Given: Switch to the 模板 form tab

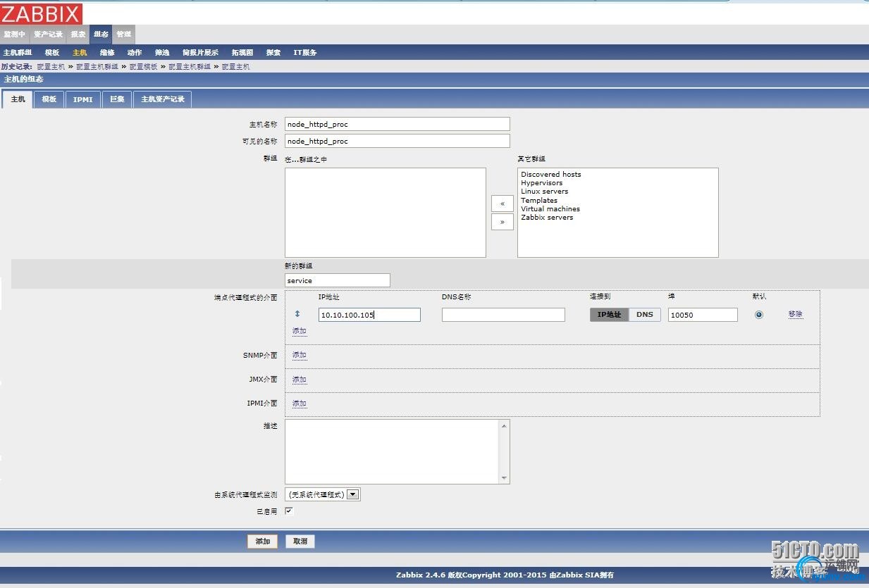Looking at the screenshot, I should coord(49,99).
